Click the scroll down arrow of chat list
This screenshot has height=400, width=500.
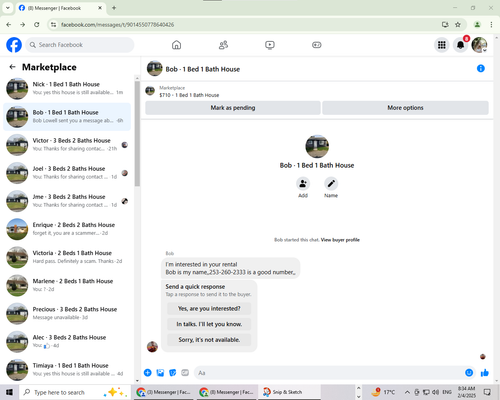(137, 380)
